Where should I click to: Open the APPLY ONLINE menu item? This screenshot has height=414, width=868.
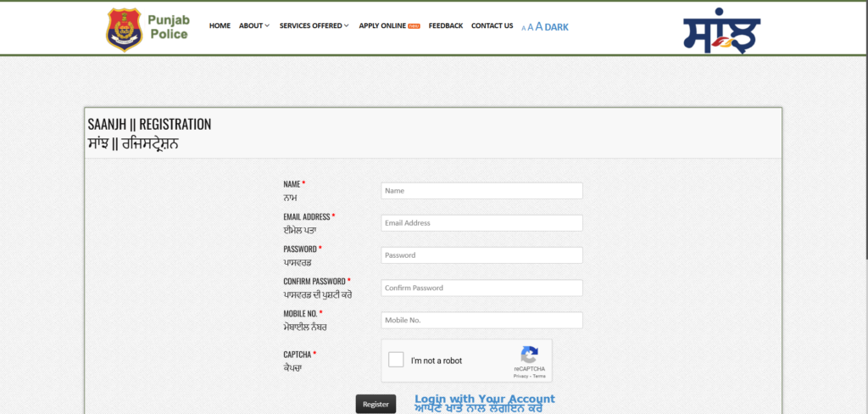coord(389,25)
